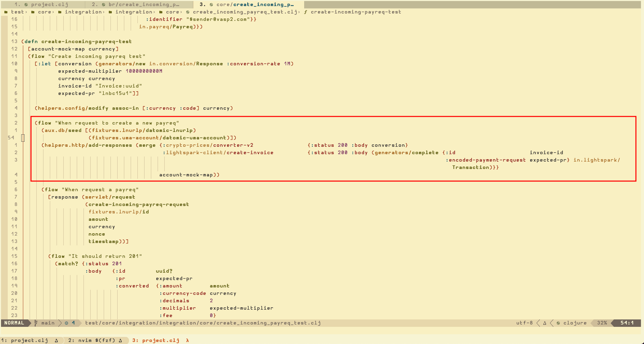Click the NORMAL mode indicator in the statusline
The height and width of the screenshot is (344, 644).
click(14, 323)
